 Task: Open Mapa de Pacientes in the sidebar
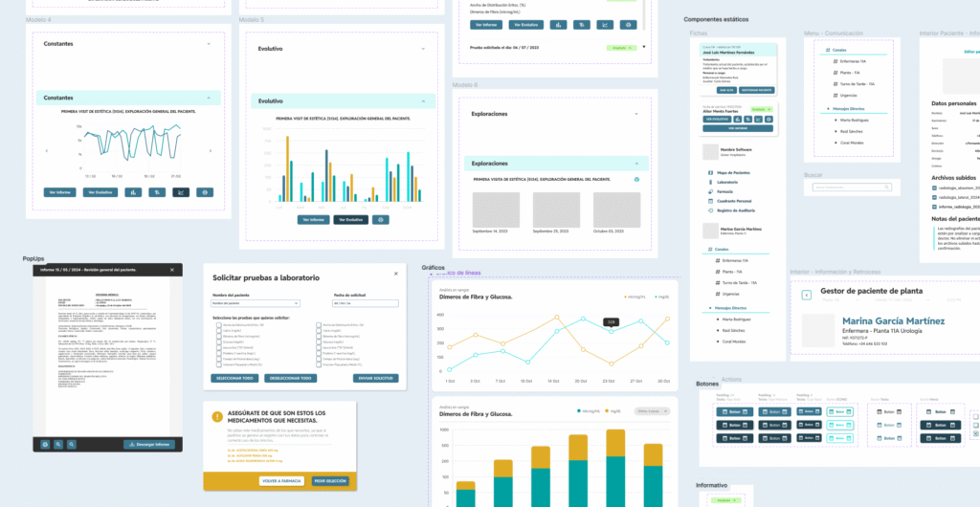tap(730, 172)
